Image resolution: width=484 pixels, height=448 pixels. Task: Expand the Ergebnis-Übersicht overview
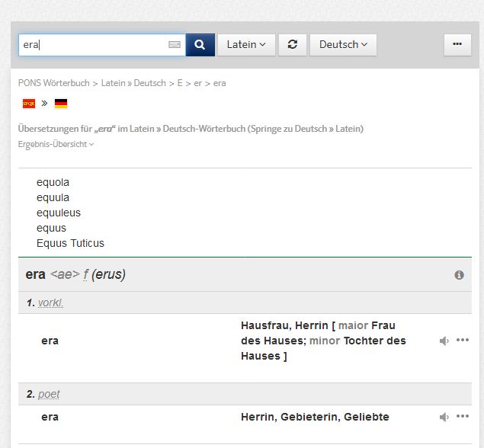click(x=56, y=144)
